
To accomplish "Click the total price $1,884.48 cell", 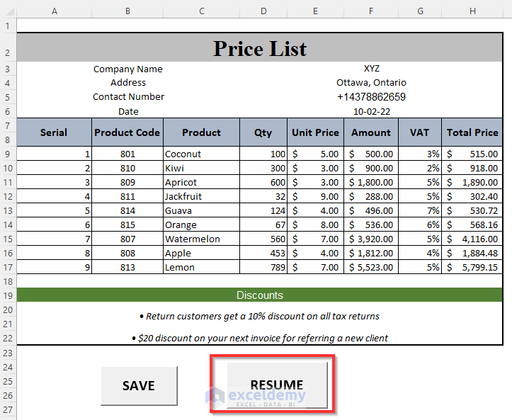I will click(472, 253).
